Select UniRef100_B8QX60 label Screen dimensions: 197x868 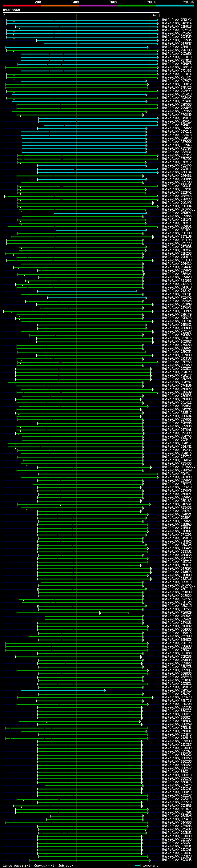click(176, 754)
